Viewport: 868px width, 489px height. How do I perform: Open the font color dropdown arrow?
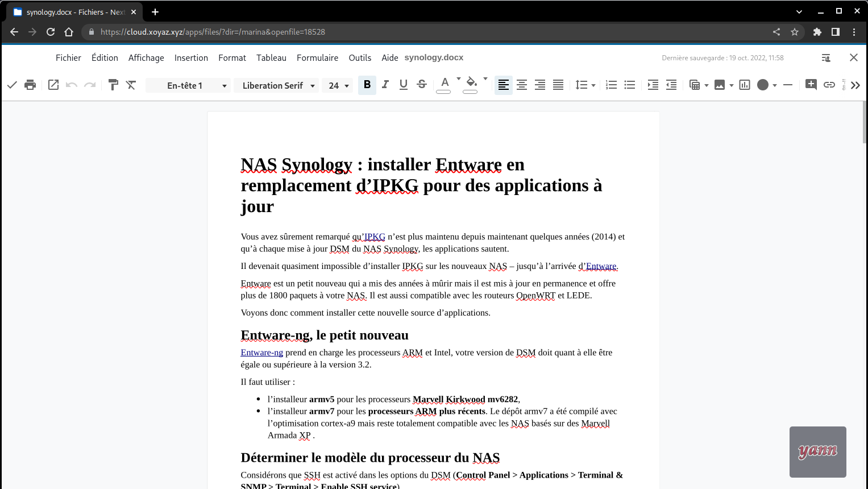click(x=459, y=79)
